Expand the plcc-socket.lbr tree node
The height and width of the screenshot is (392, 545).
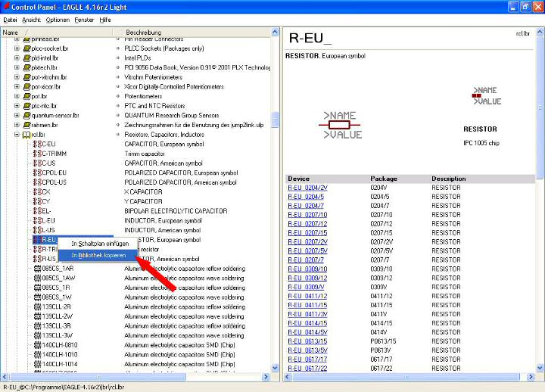[x=17, y=48]
